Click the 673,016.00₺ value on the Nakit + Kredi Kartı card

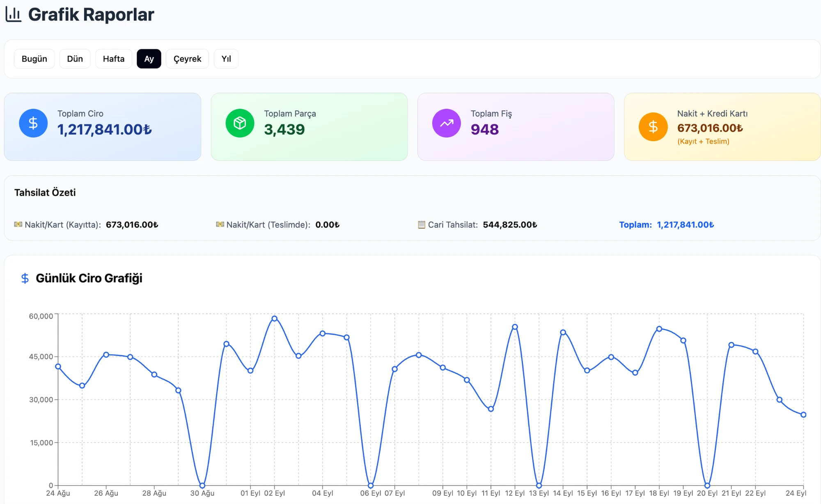pyautogui.click(x=710, y=128)
